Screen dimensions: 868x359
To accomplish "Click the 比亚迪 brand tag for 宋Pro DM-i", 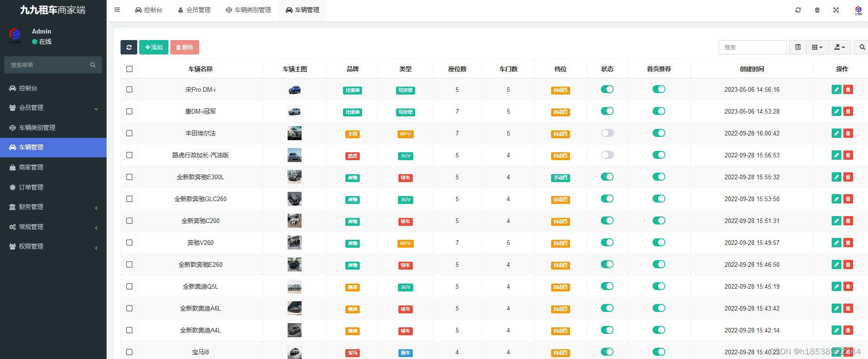I will click(352, 90).
